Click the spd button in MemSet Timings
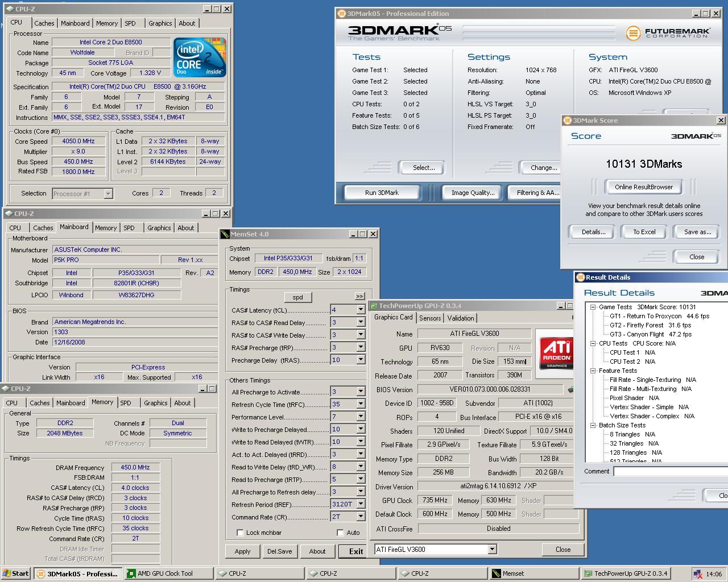Viewport: 728px width, 582px height. click(x=297, y=297)
